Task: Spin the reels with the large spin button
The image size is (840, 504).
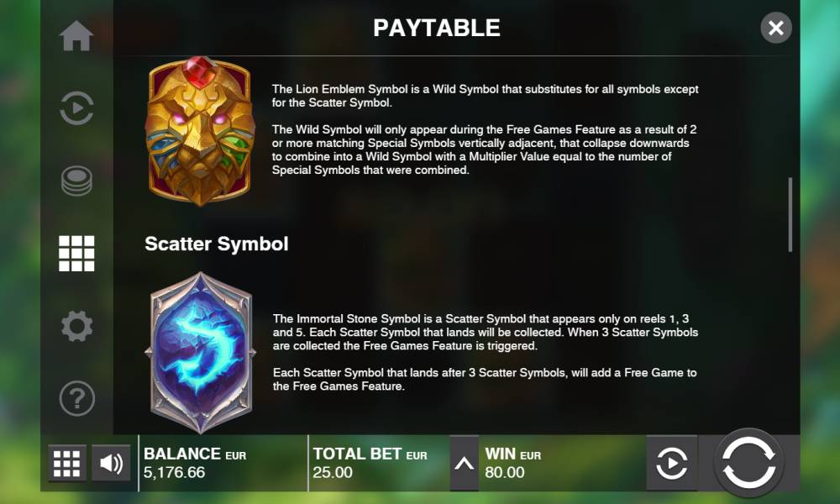Action: click(748, 463)
